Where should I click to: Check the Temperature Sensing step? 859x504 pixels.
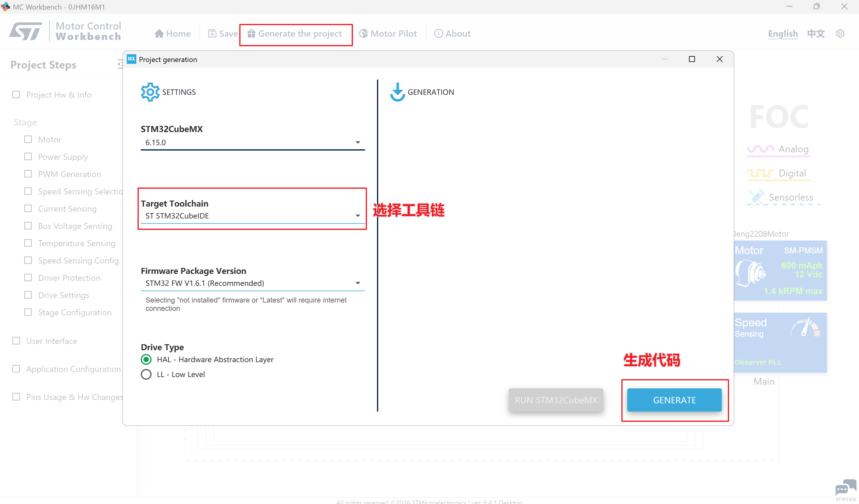(28, 243)
